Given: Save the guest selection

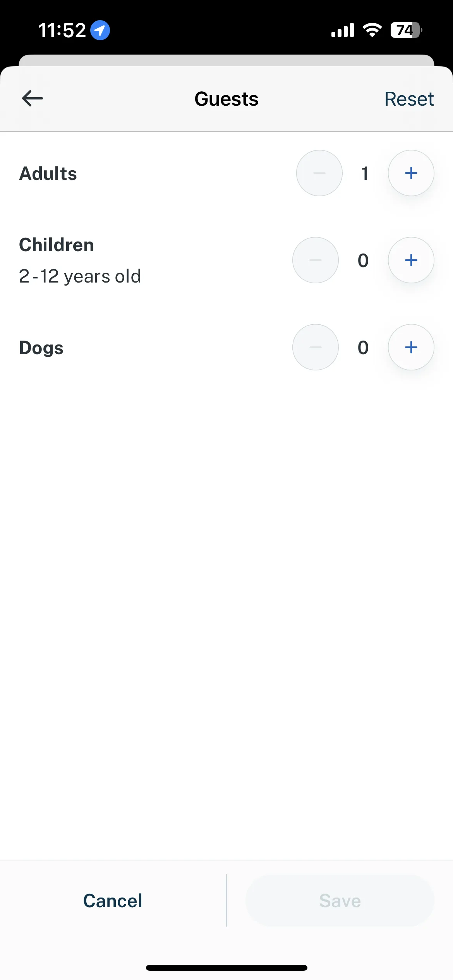Looking at the screenshot, I should click(x=340, y=901).
